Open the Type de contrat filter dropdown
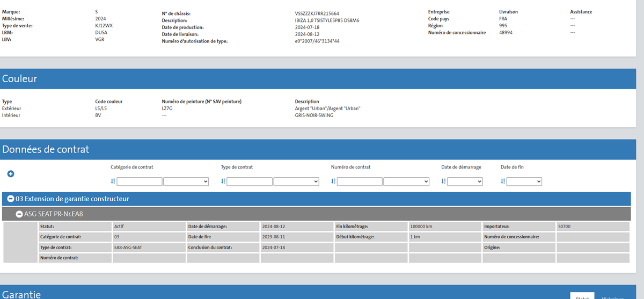The width and height of the screenshot is (644, 299). coord(296,181)
